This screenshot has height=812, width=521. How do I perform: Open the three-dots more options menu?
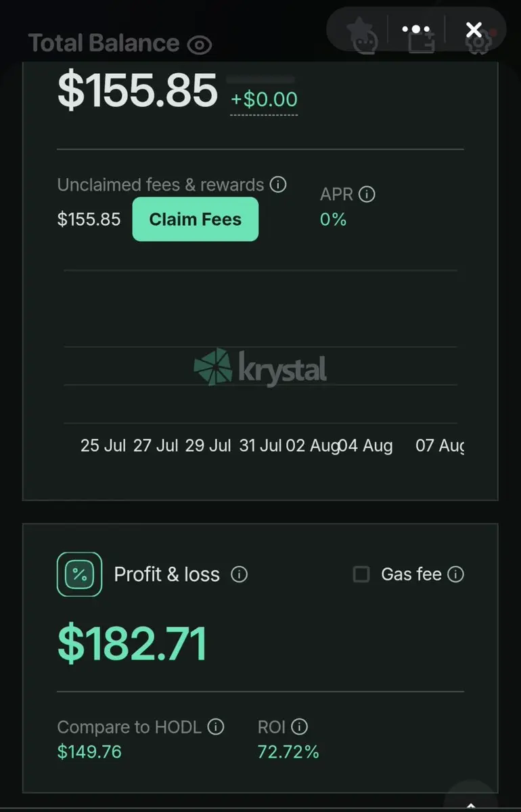(416, 30)
